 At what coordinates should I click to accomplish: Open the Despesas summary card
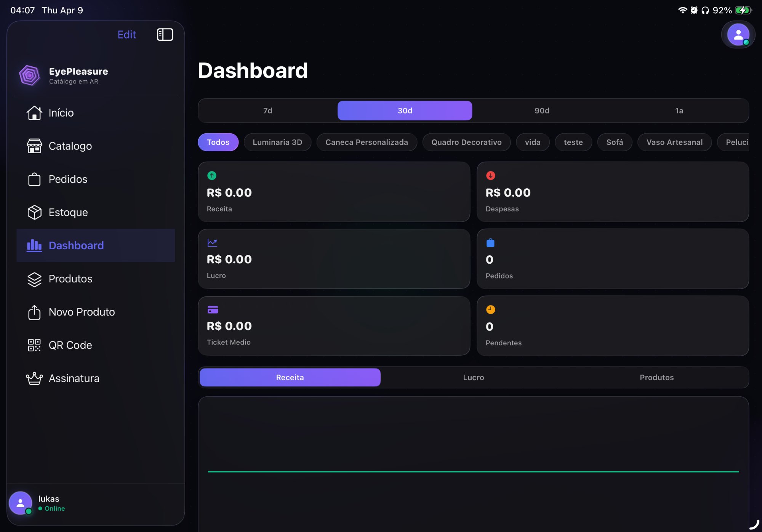613,192
